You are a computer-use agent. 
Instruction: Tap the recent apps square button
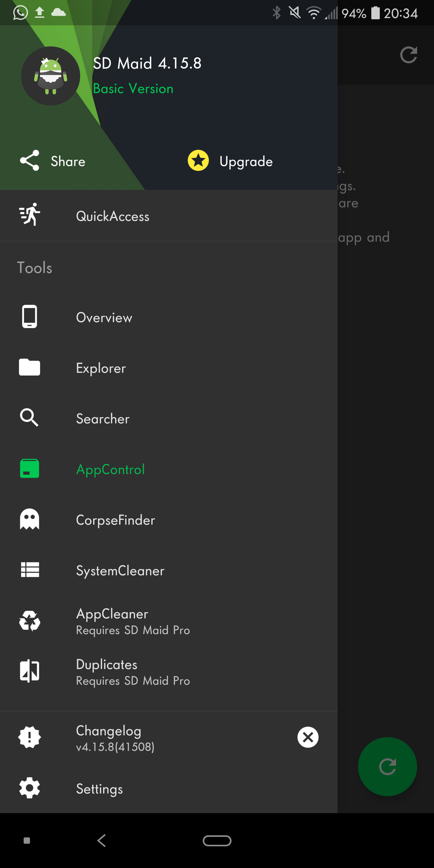coord(27,841)
